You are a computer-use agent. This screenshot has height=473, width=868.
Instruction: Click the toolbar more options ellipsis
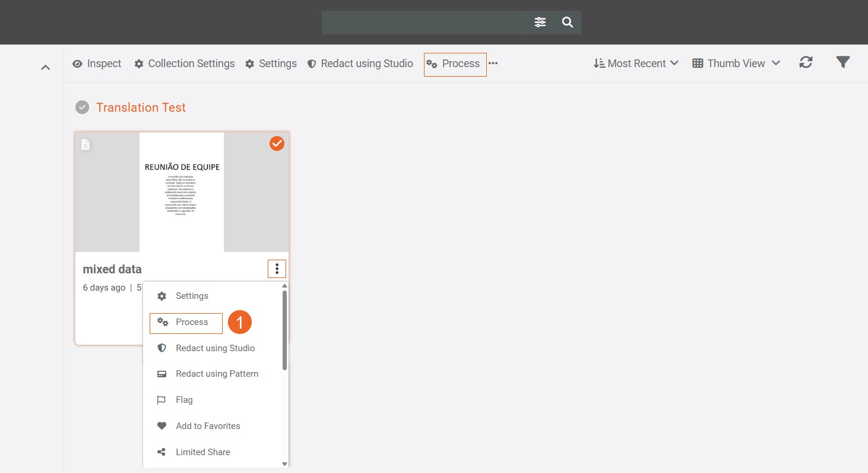coord(493,64)
